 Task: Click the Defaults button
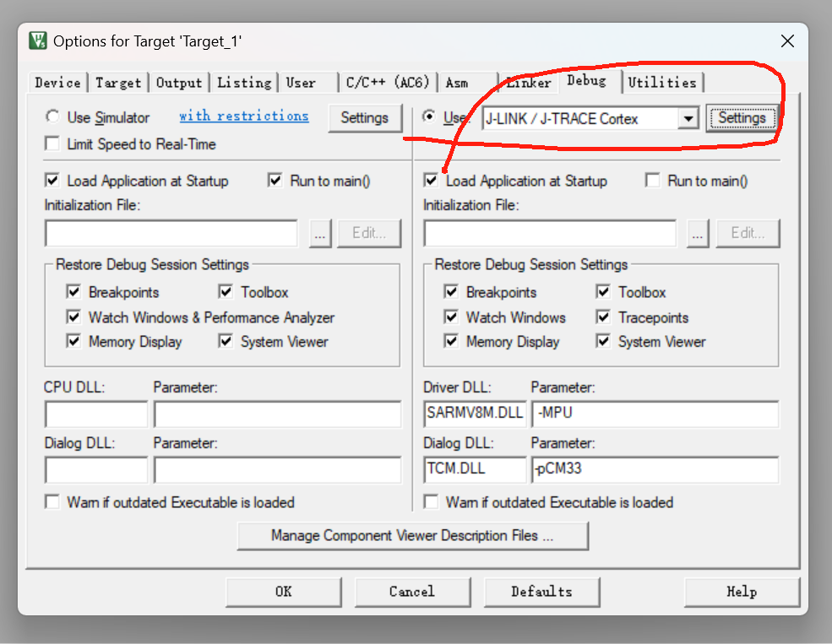tap(541, 592)
